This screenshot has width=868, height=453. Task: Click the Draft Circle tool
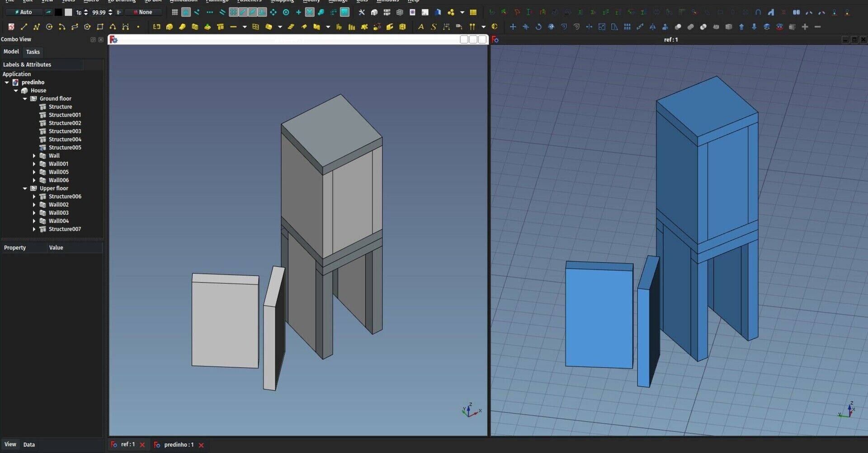click(x=49, y=27)
